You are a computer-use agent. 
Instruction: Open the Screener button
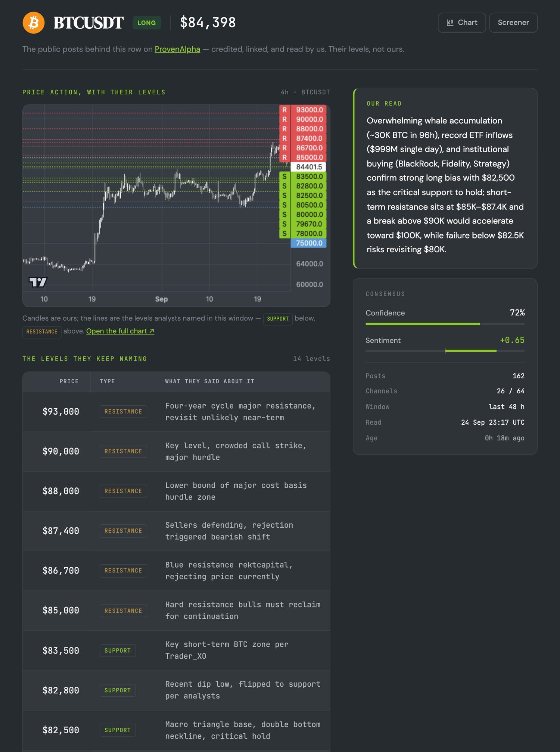tap(513, 23)
